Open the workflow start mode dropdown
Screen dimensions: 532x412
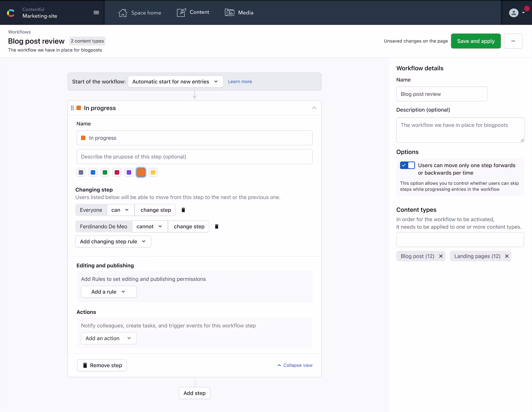pos(175,82)
